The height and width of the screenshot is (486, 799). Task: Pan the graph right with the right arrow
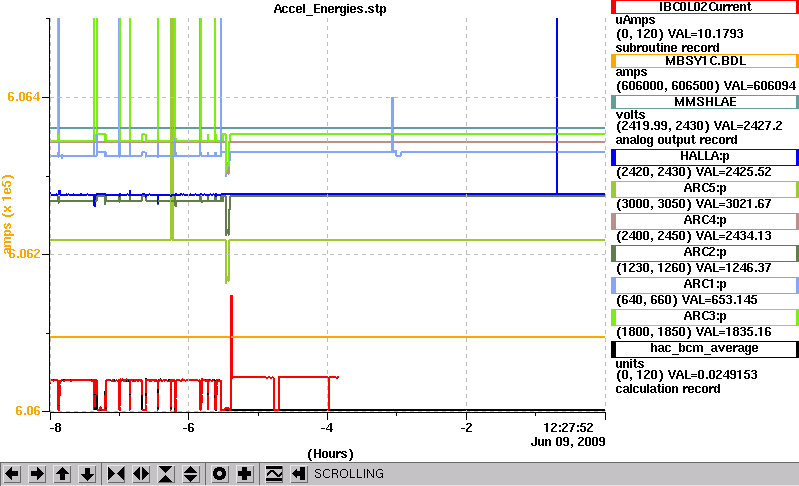point(37,474)
